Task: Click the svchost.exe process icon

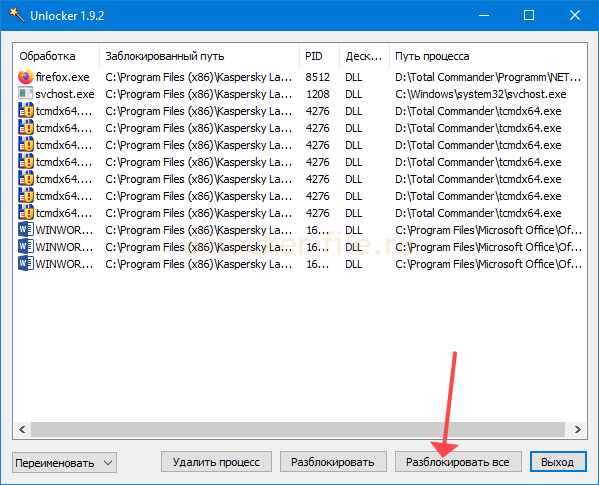Action: (x=26, y=94)
